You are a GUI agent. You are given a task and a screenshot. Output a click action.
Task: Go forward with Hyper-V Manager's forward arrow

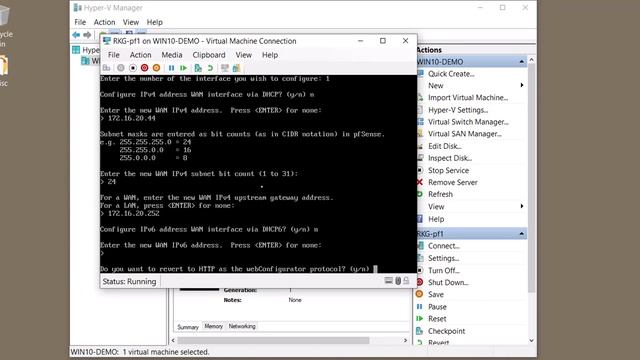click(x=87, y=35)
